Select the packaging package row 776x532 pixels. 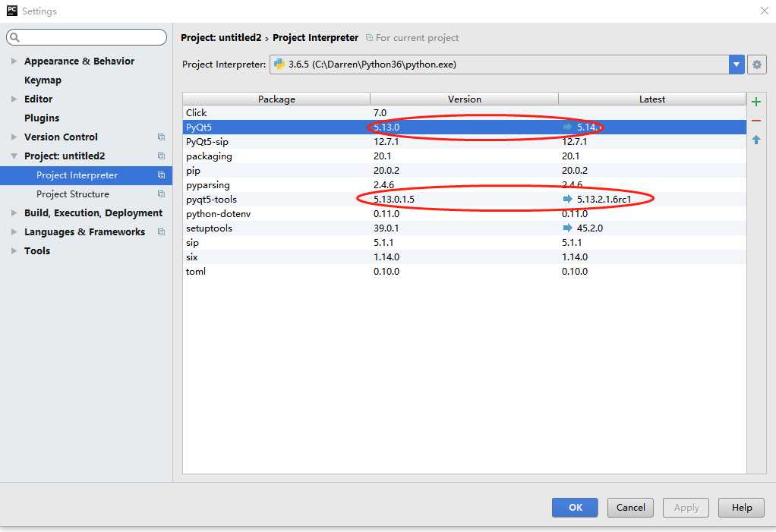click(x=464, y=156)
